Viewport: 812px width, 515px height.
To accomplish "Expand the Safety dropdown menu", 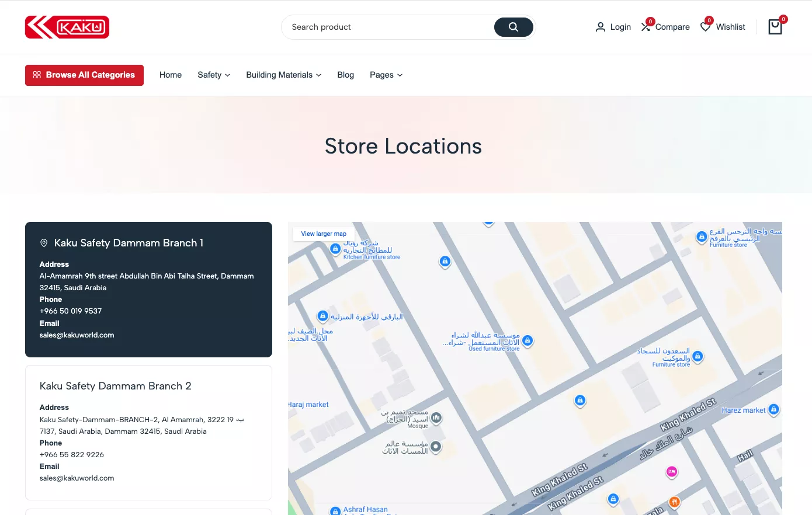I will [214, 75].
